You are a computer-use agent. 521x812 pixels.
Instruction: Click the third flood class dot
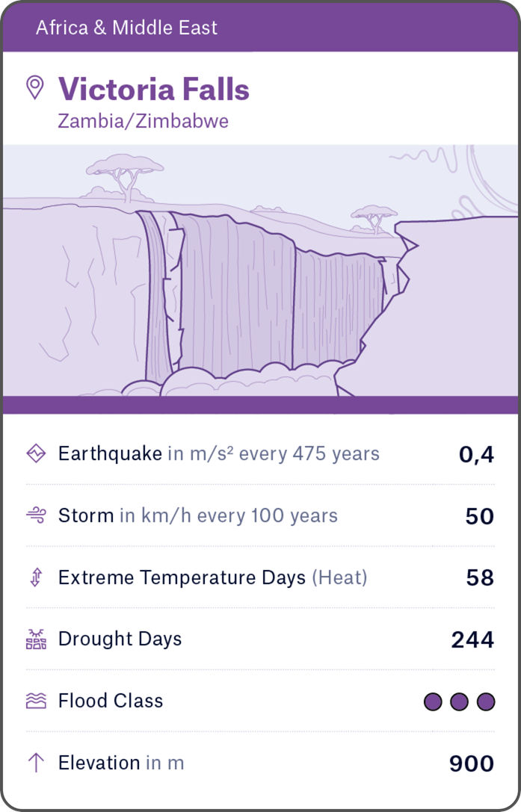(486, 701)
